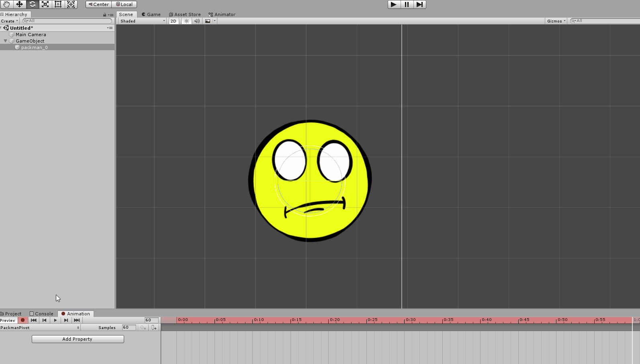The height and width of the screenshot is (364, 640).
Task: Go to previous keyframe in animation
Action: tap(45, 320)
